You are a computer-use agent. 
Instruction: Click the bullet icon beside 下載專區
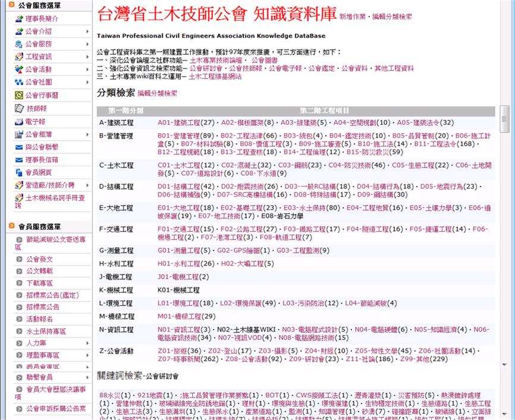click(x=19, y=283)
